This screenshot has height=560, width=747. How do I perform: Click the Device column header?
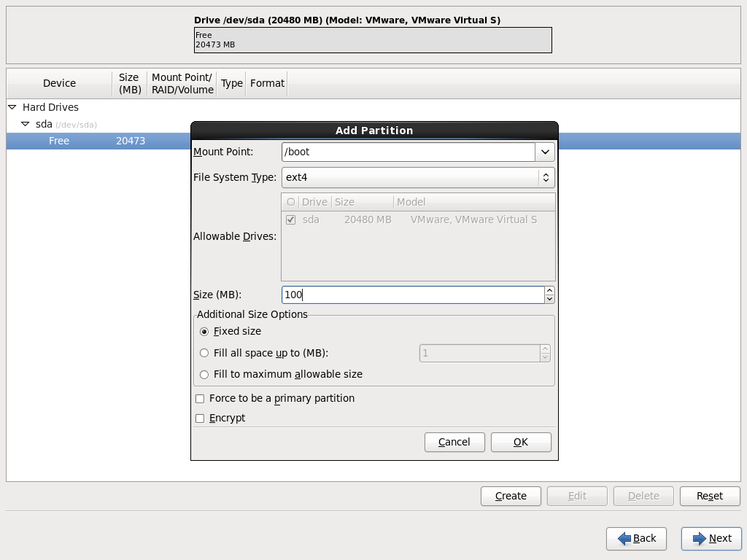click(59, 83)
